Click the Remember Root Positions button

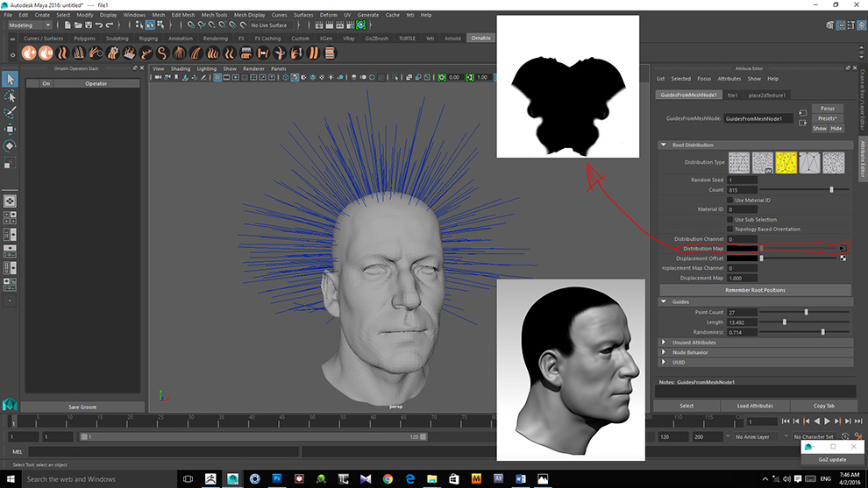tap(754, 290)
